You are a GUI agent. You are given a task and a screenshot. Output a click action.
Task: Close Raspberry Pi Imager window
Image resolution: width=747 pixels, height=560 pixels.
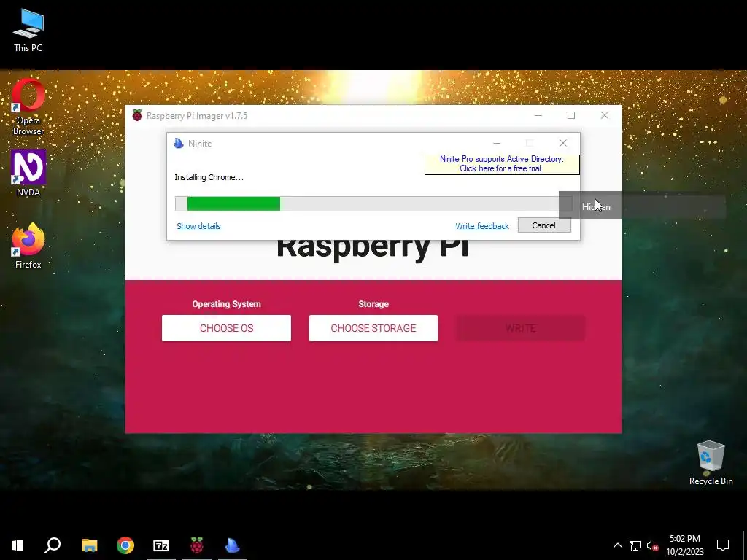[605, 116]
